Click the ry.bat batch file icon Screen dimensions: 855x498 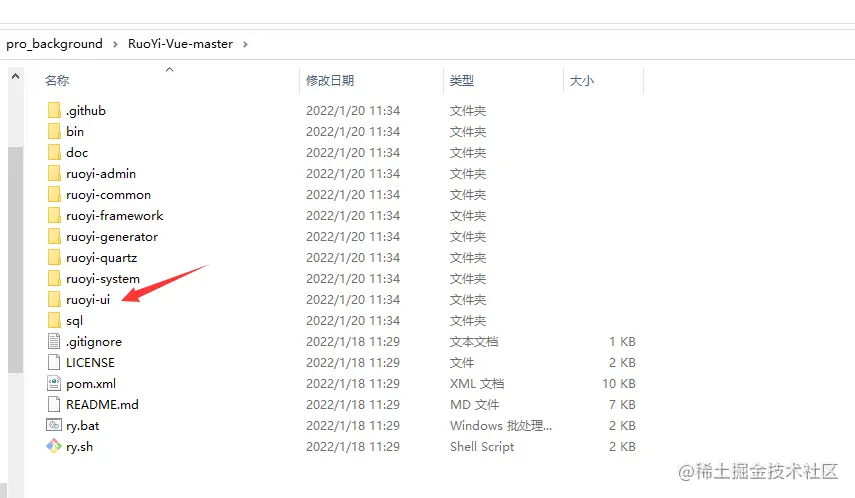point(54,425)
